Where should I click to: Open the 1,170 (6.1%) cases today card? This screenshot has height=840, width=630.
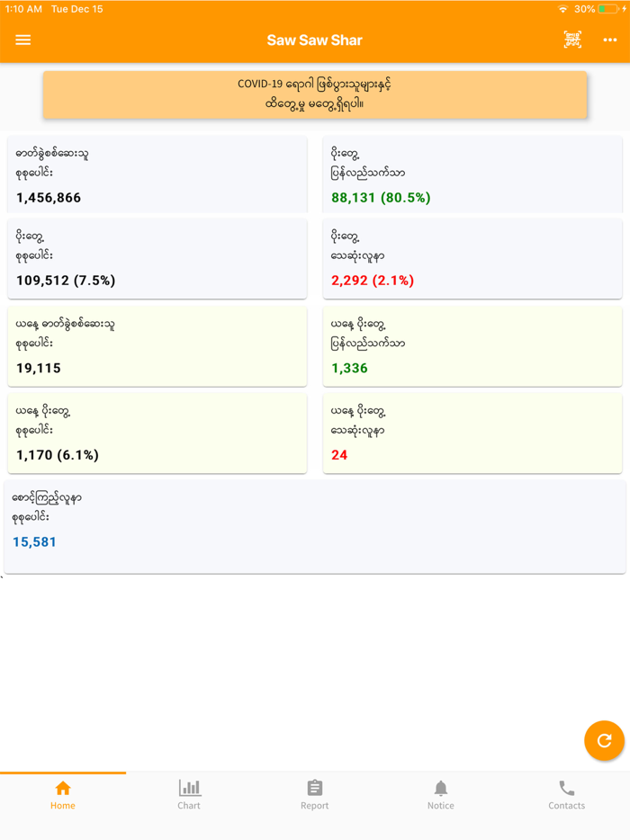(157, 433)
